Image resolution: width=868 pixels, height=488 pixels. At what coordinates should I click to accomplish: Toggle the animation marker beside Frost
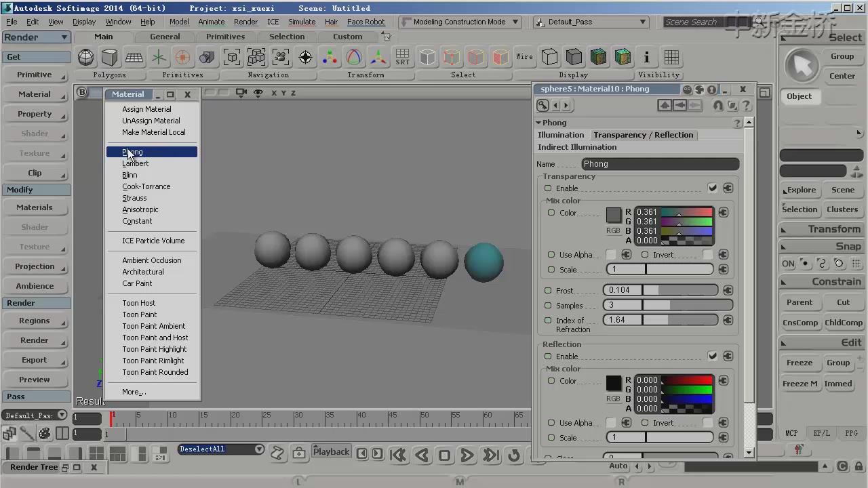[548, 291]
